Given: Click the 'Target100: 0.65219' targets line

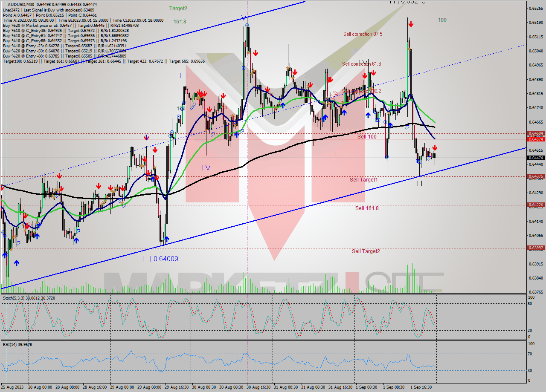Looking at the screenshot, I should click(x=104, y=61).
